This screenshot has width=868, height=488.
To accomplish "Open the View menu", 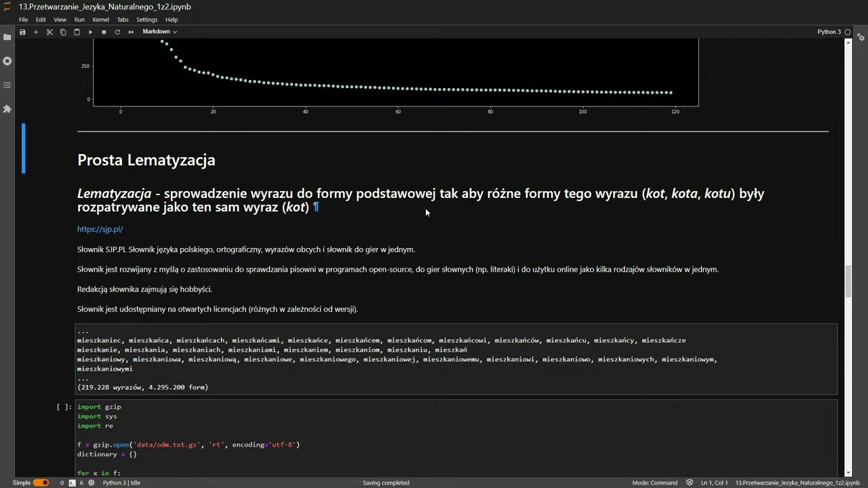I will point(60,20).
